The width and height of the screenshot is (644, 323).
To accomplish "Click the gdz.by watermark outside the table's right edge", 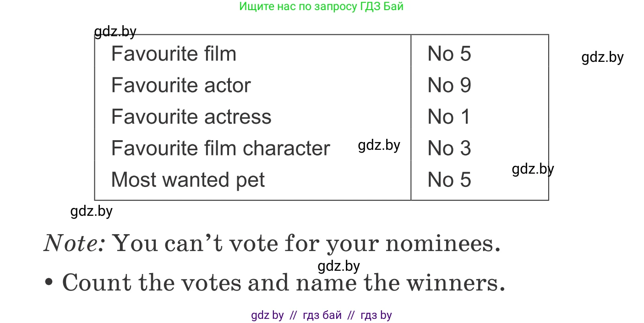I will (602, 57).
